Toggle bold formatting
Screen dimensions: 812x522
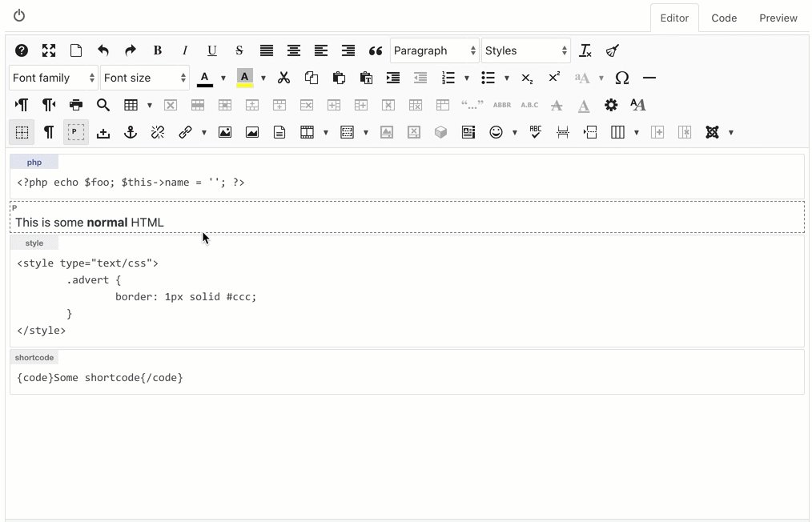pyautogui.click(x=158, y=50)
